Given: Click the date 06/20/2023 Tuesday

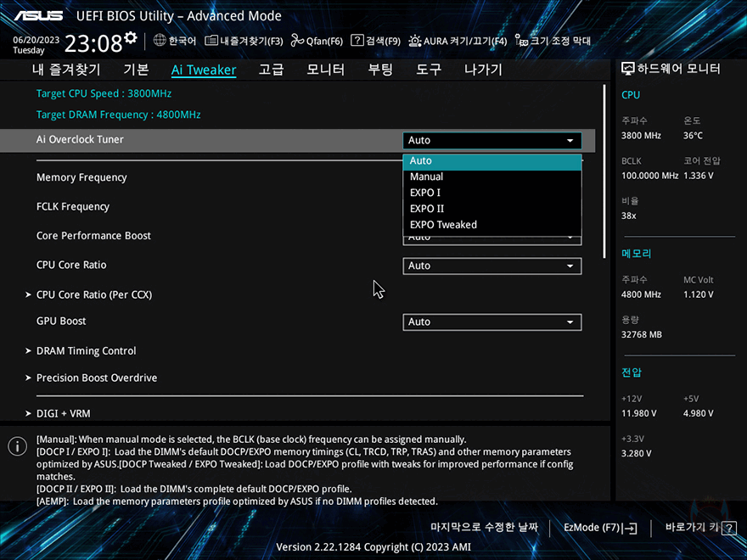Looking at the screenshot, I should [36, 45].
